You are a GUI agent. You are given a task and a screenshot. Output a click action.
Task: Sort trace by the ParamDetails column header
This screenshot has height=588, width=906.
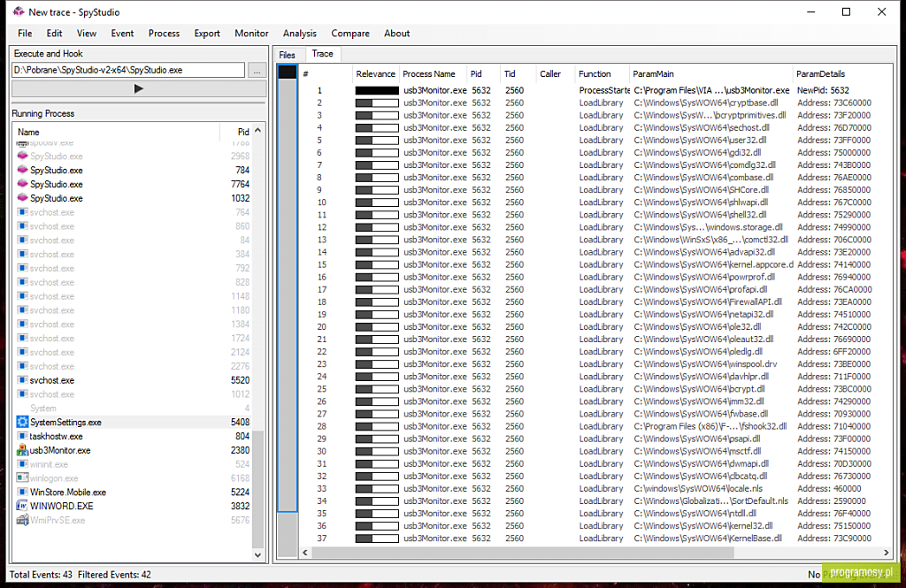(x=820, y=74)
